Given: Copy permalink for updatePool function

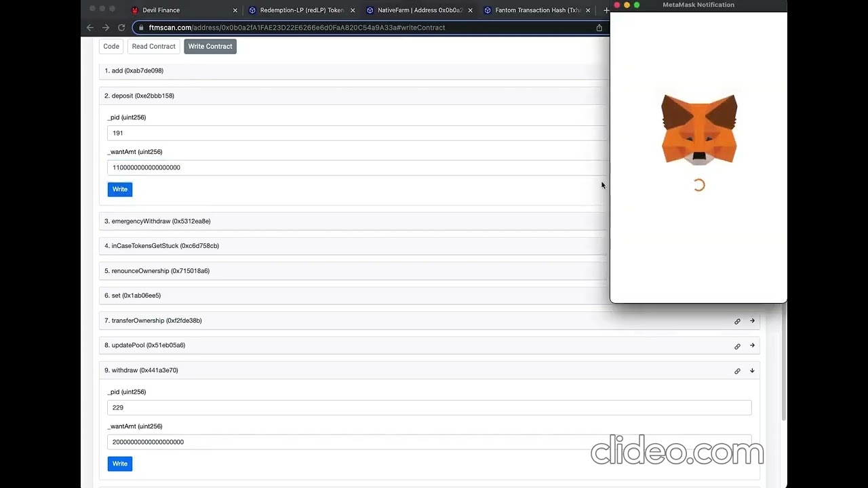Looking at the screenshot, I should [x=737, y=346].
